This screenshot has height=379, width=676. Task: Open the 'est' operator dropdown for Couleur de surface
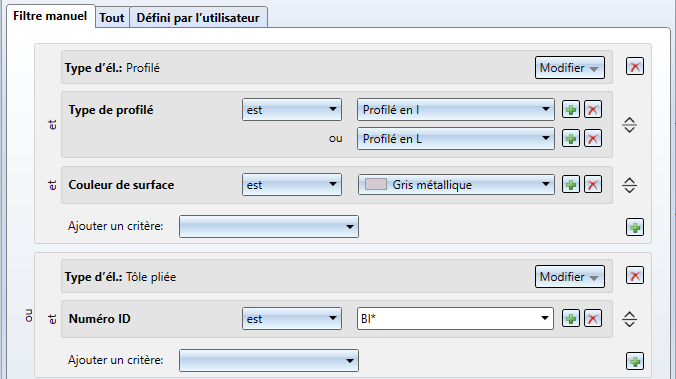point(292,185)
